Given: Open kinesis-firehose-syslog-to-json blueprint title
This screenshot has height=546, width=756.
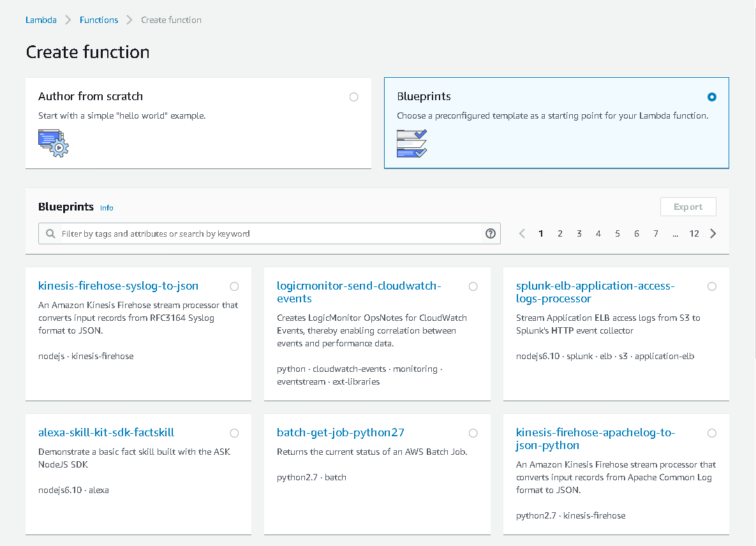Looking at the screenshot, I should point(118,286).
